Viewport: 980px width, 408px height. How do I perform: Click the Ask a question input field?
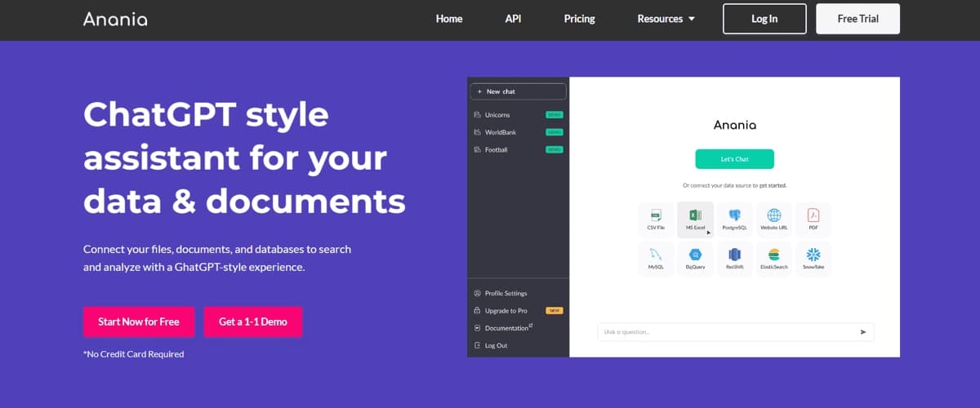tap(735, 332)
